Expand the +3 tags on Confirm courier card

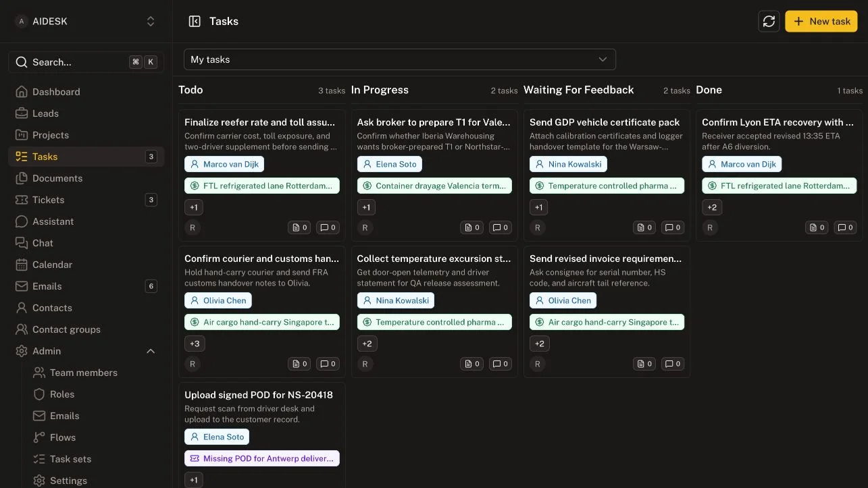[x=195, y=344]
